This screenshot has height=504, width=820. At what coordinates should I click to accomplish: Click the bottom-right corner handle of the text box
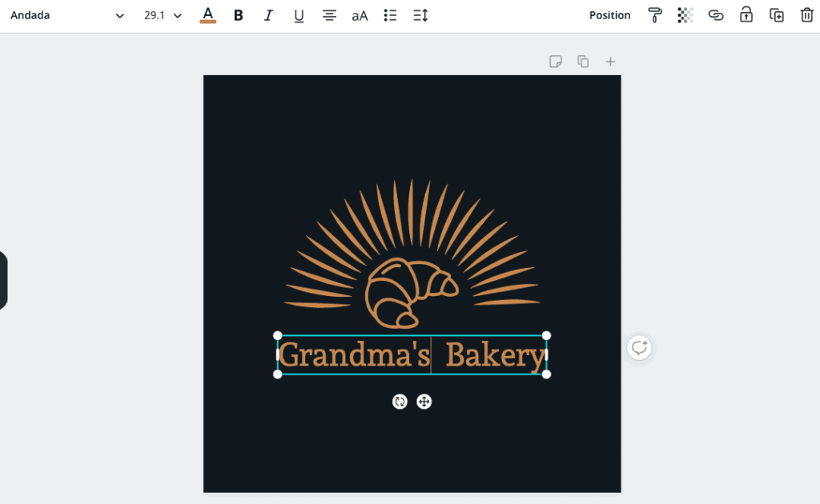tap(546, 374)
